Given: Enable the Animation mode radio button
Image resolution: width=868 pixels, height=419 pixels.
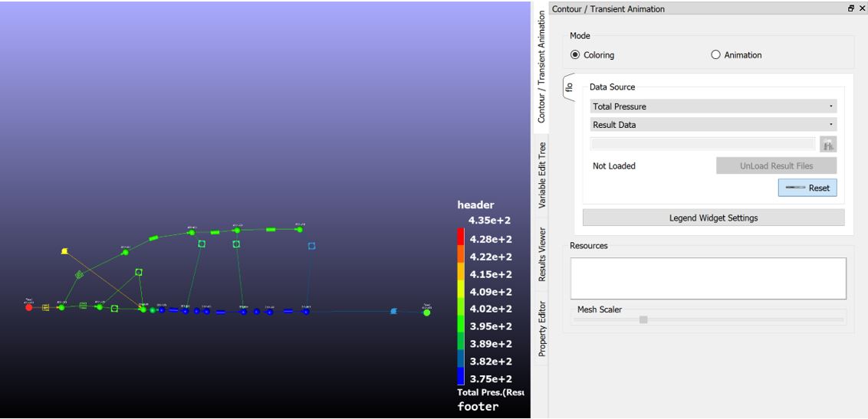Looking at the screenshot, I should click(716, 55).
